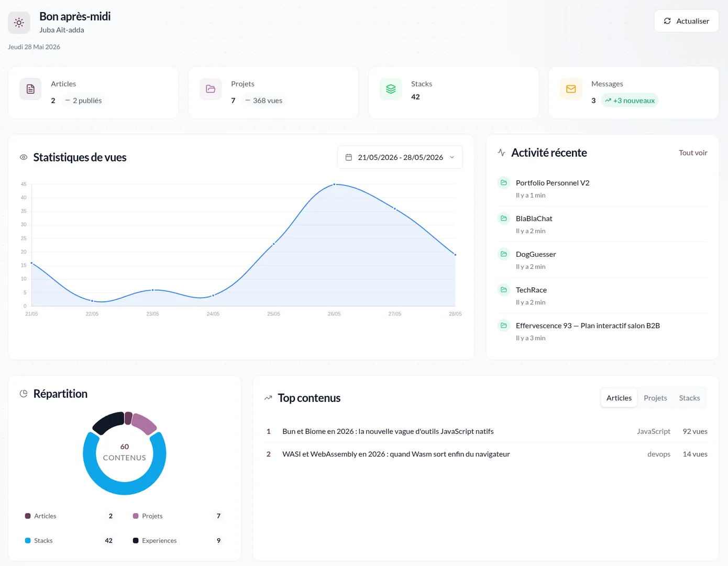The image size is (728, 566).
Task: Click the 92 vues count
Action: point(695,431)
